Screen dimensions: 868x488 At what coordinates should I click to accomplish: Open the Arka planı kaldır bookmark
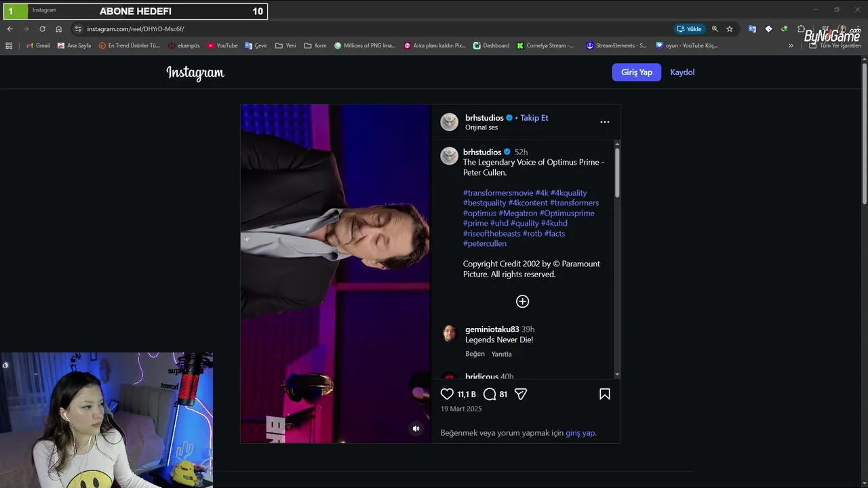coord(435,45)
